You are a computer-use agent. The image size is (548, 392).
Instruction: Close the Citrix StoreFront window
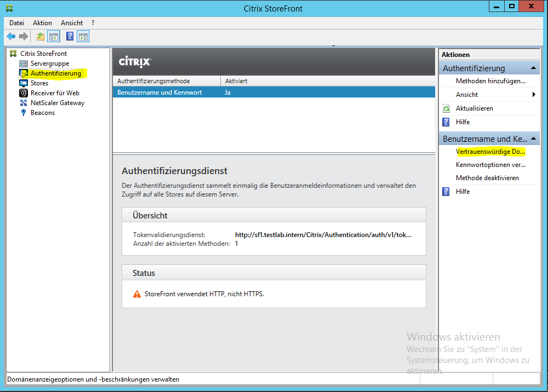coord(531,7)
